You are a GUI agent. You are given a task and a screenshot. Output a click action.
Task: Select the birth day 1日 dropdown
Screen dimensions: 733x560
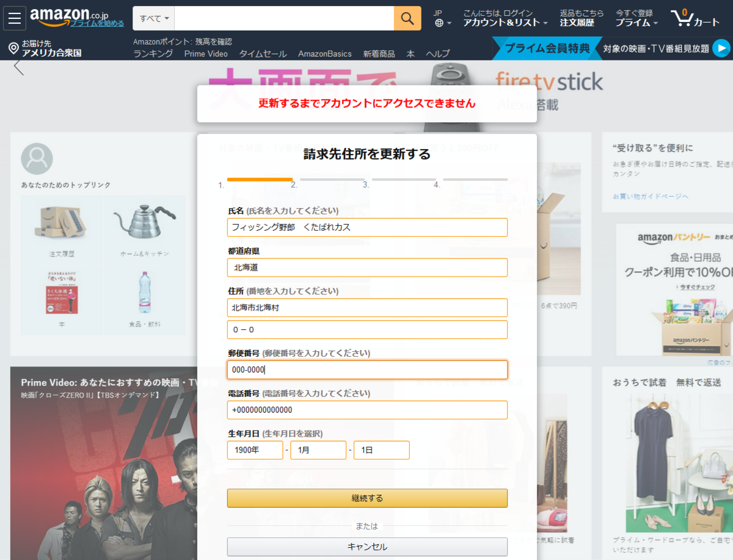click(382, 450)
